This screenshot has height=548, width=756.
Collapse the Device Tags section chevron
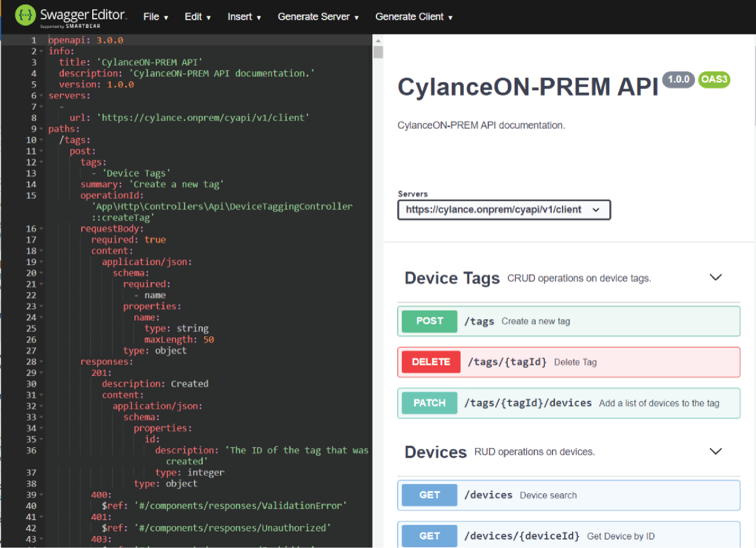tap(715, 277)
